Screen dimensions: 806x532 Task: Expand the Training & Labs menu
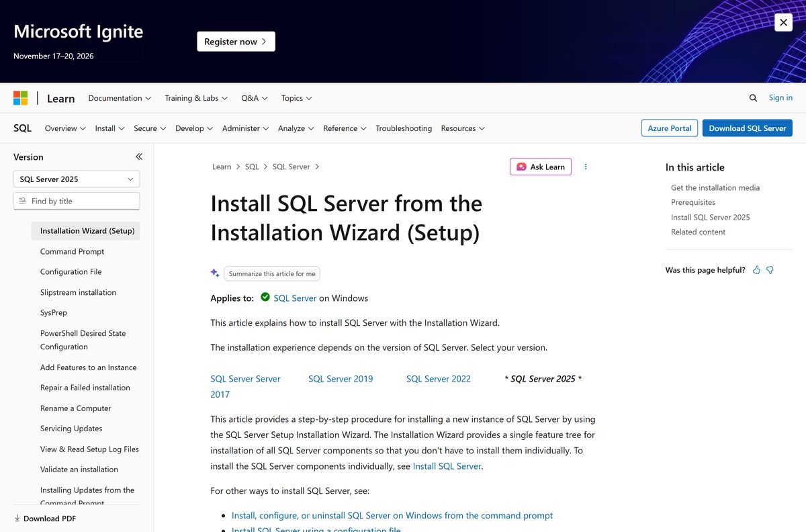pos(196,98)
